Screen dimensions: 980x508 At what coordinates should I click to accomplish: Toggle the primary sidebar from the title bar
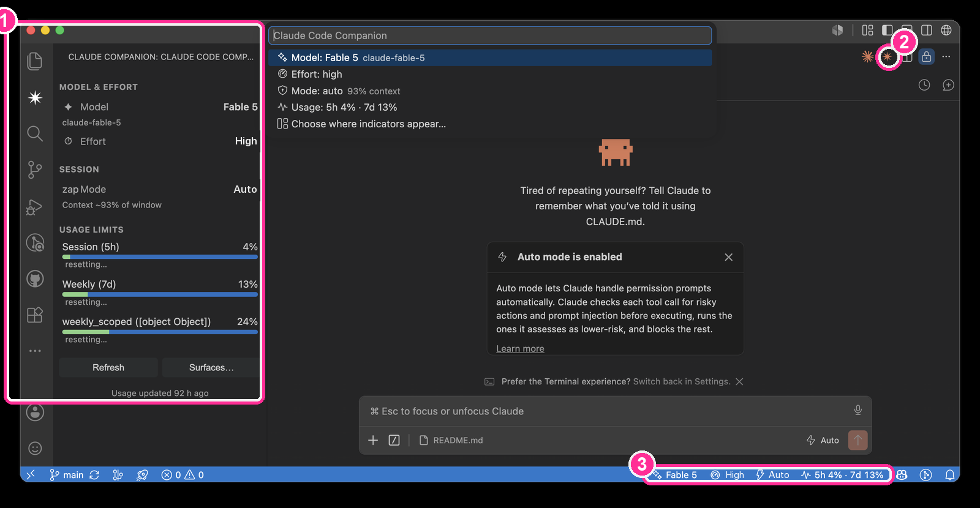tap(888, 30)
